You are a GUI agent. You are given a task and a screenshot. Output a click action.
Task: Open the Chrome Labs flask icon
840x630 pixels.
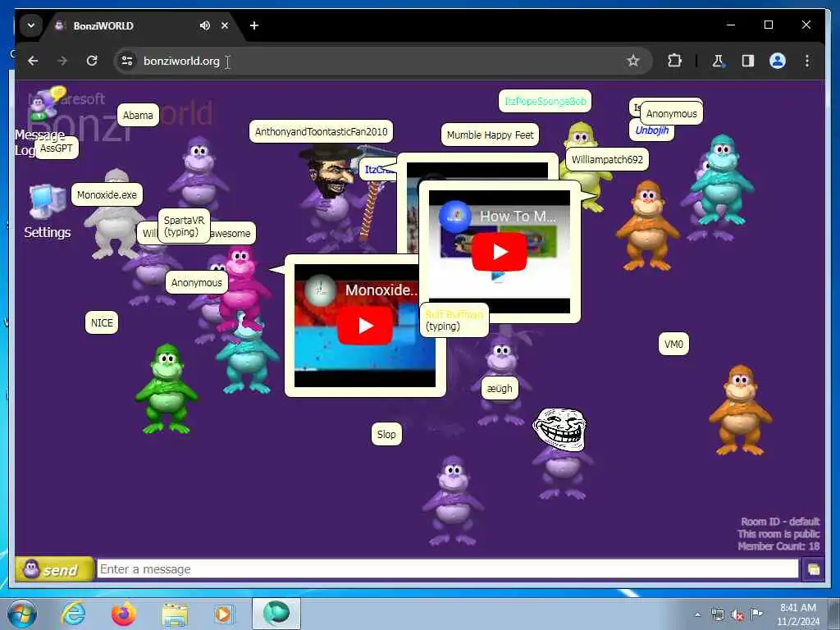(x=718, y=61)
